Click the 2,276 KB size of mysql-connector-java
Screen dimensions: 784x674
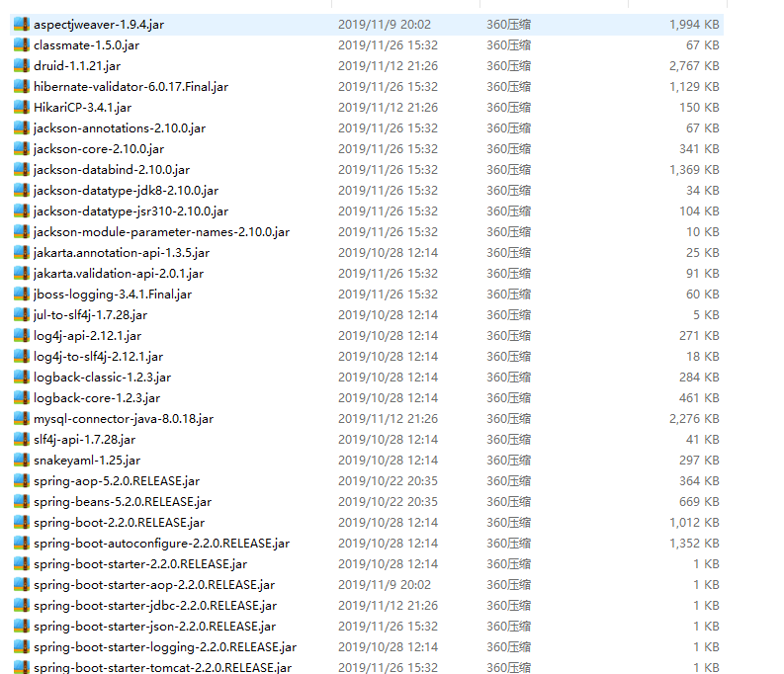[x=694, y=418]
